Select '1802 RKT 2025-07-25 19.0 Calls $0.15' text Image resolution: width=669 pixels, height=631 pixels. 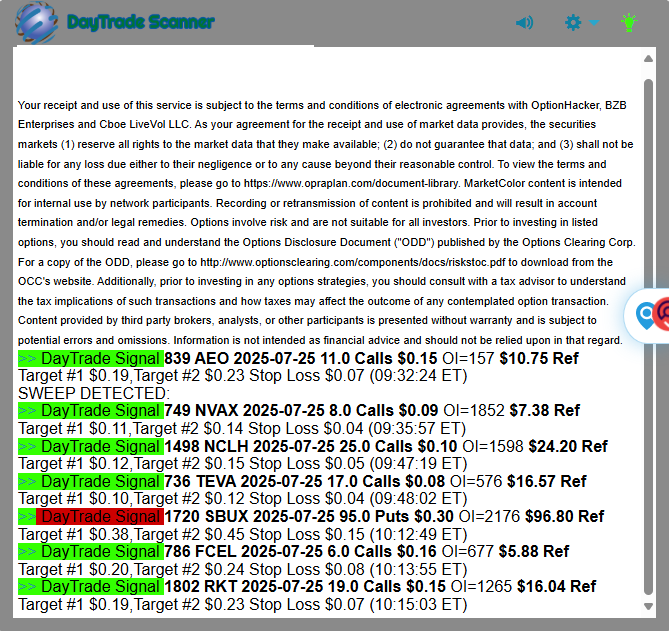tap(305, 586)
